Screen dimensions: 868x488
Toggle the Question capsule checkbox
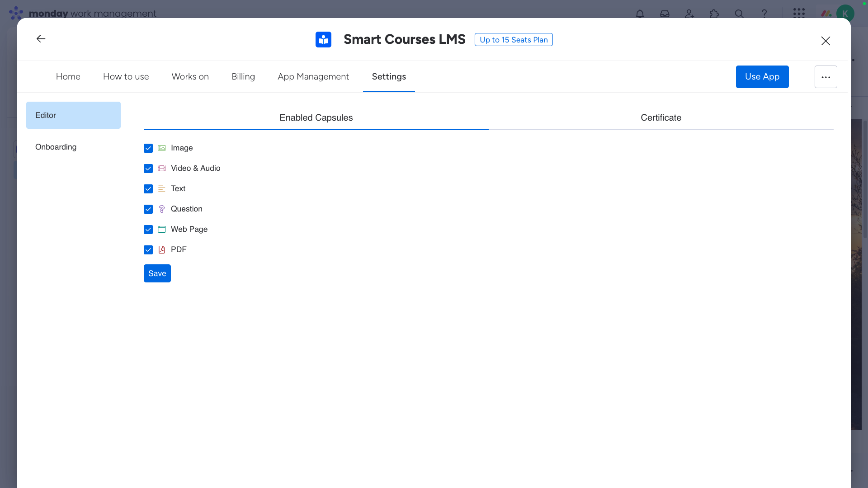[x=148, y=209]
